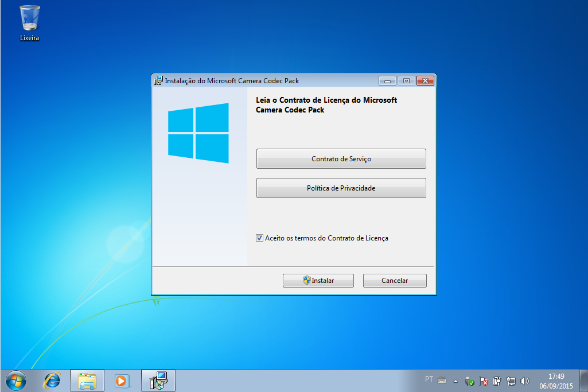The width and height of the screenshot is (588, 392).
Task: Click title text Instalação do Microsoft Camera Codec Pack
Action: tap(232, 81)
